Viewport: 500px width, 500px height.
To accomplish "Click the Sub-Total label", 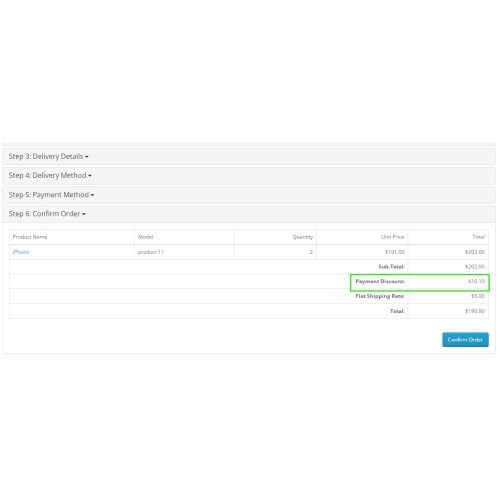I will pos(391,267).
